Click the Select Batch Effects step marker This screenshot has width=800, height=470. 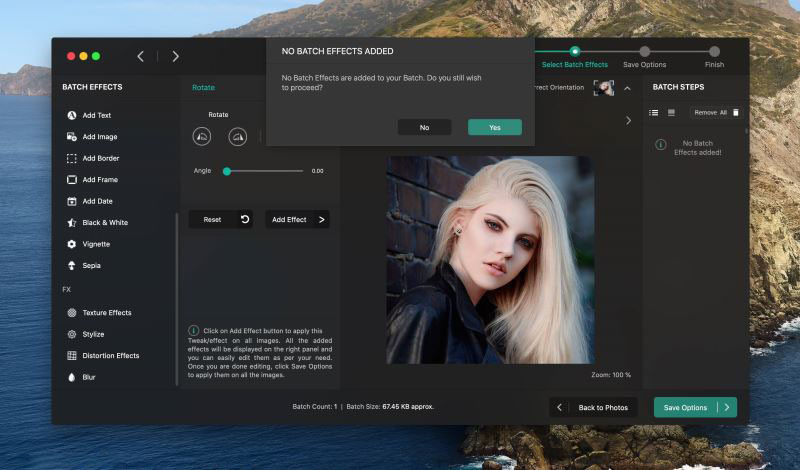(x=575, y=51)
